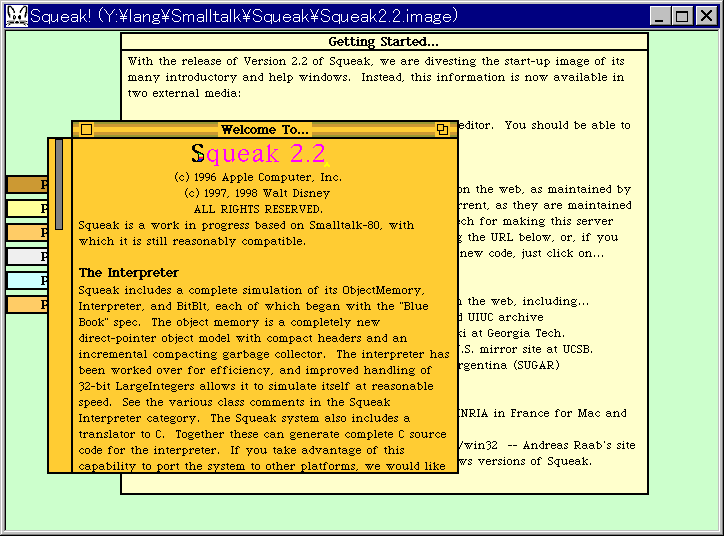Minimize the Squeak application window
The image size is (724, 536).
[x=659, y=16]
